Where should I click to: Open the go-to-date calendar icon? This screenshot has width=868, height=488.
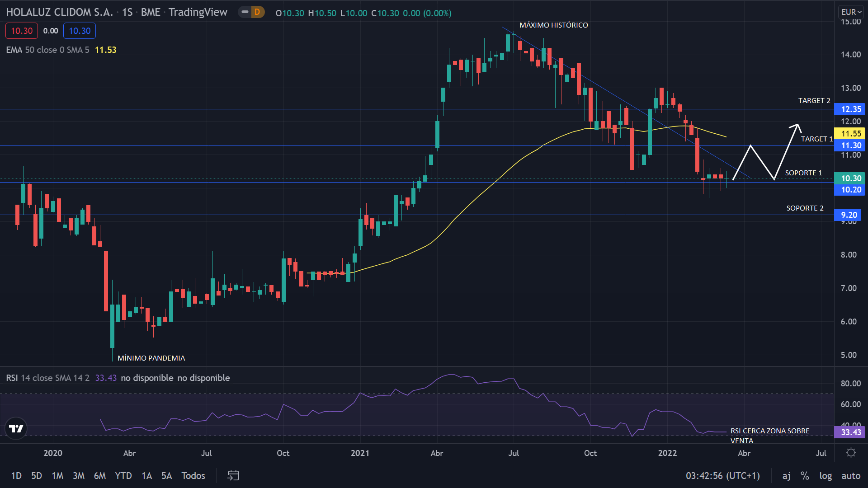[x=233, y=475]
